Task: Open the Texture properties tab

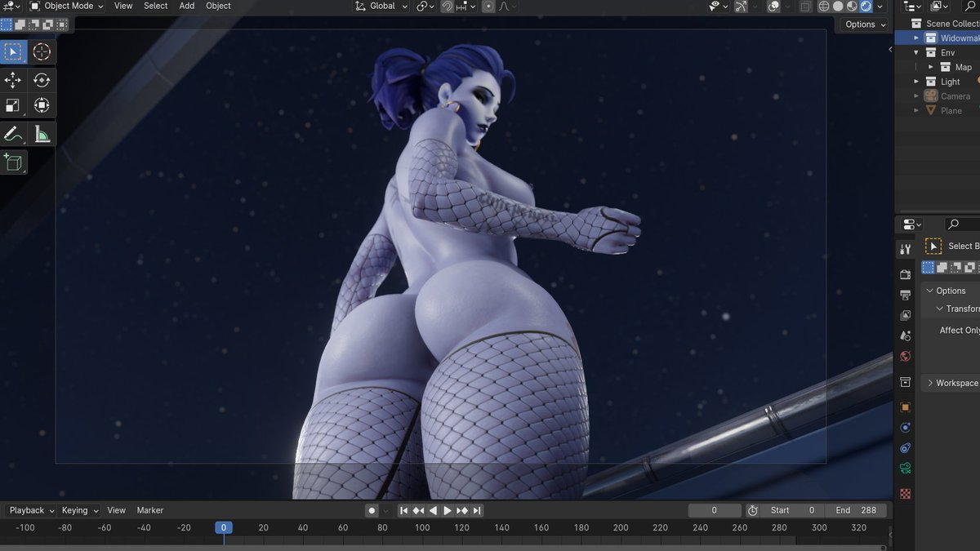Action: tap(905, 494)
